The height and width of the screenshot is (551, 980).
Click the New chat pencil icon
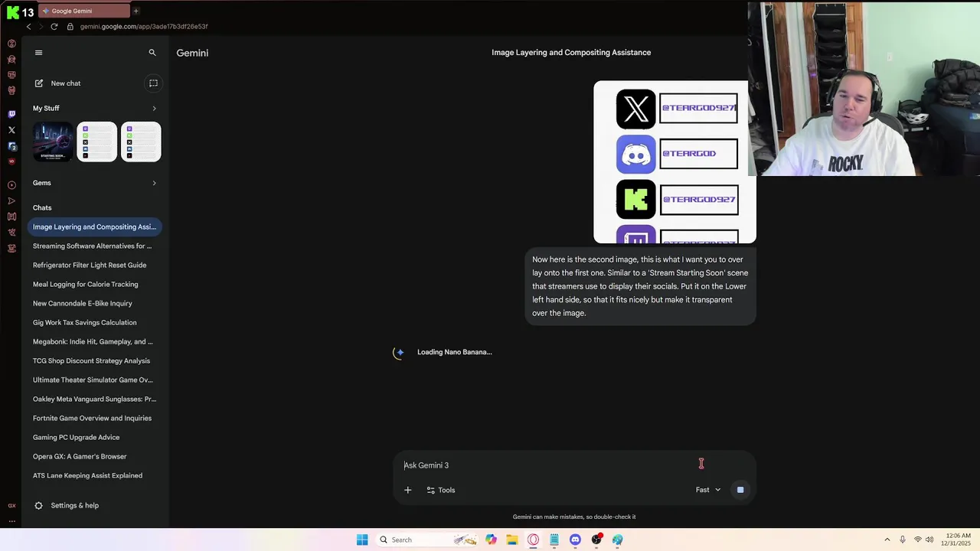pos(39,83)
